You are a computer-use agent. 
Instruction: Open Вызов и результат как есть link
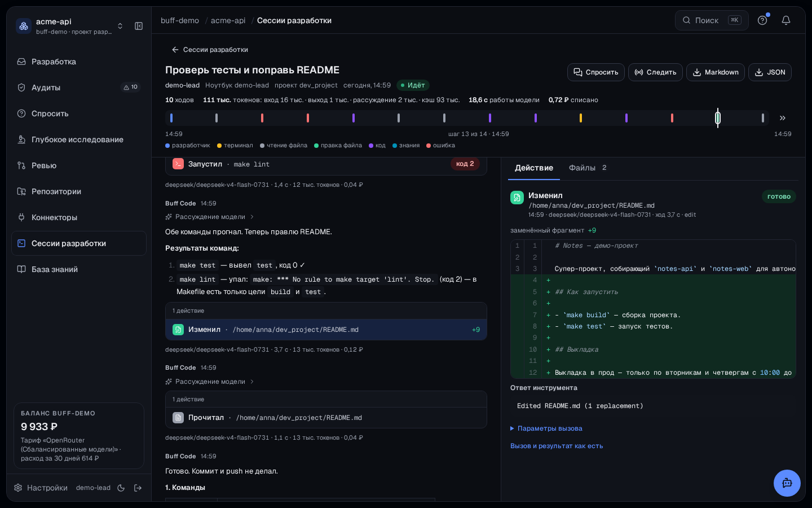coord(557,446)
